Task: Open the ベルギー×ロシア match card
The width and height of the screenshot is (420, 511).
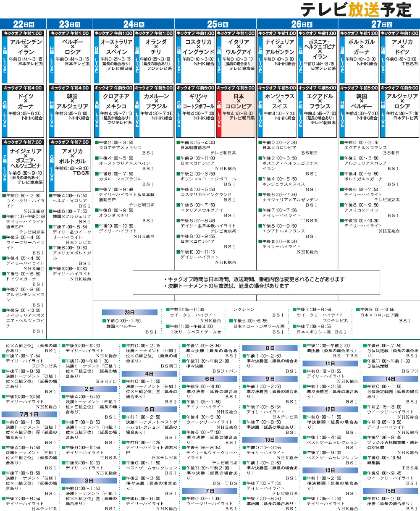Action: 70,57
